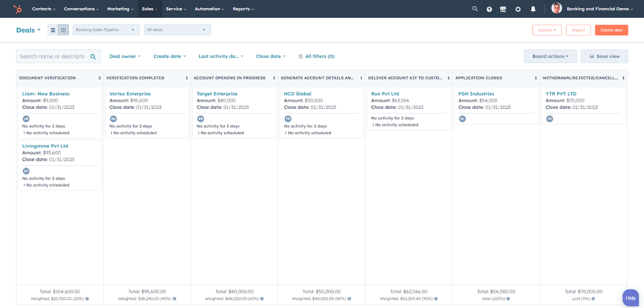Click the deal owner avatar on Vortex Enterprise card
The image size is (644, 308).
[x=113, y=119]
